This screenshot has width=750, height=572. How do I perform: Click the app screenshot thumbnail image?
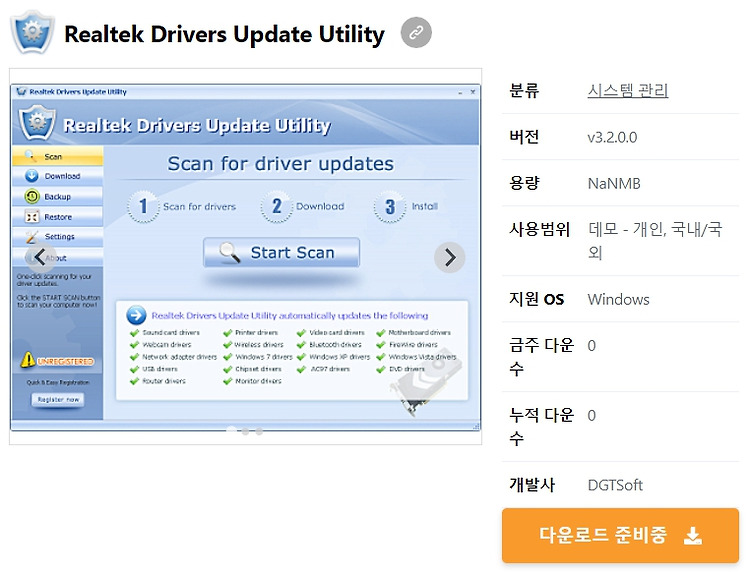[245, 257]
